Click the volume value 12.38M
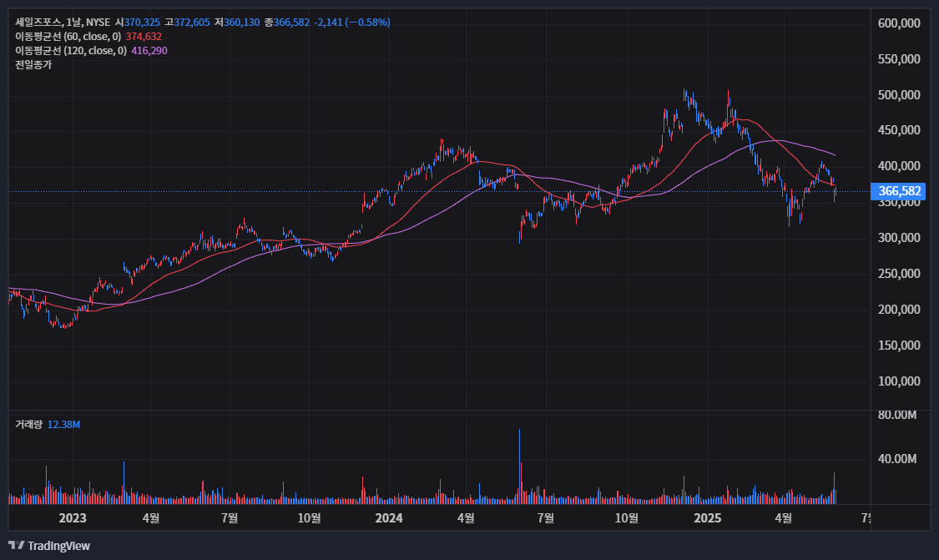The width and height of the screenshot is (939, 560). click(63, 425)
